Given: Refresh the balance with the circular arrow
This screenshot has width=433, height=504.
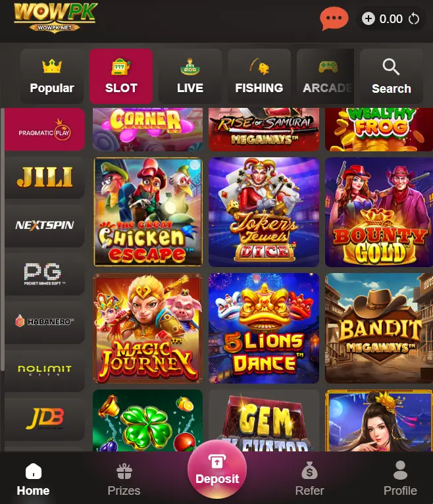Looking at the screenshot, I should pos(414,19).
